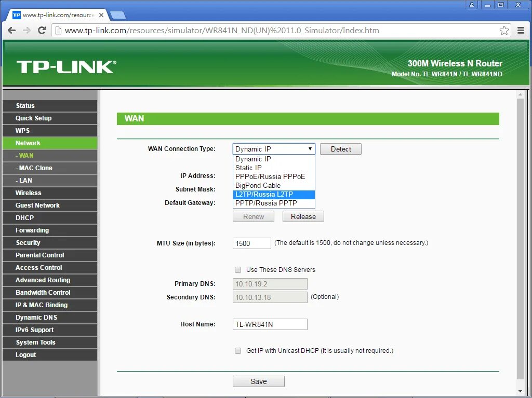Save the WAN settings
The width and height of the screenshot is (532, 398).
point(259,381)
